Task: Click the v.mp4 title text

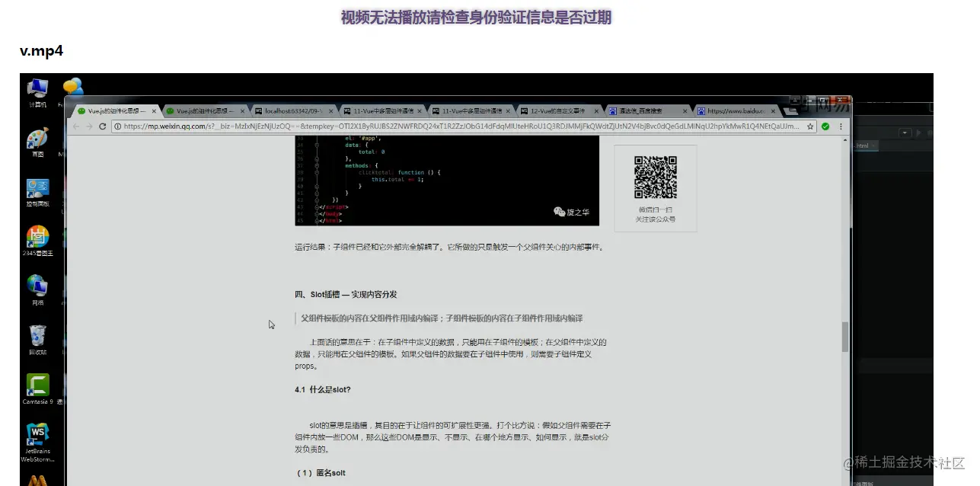Action: pos(41,51)
